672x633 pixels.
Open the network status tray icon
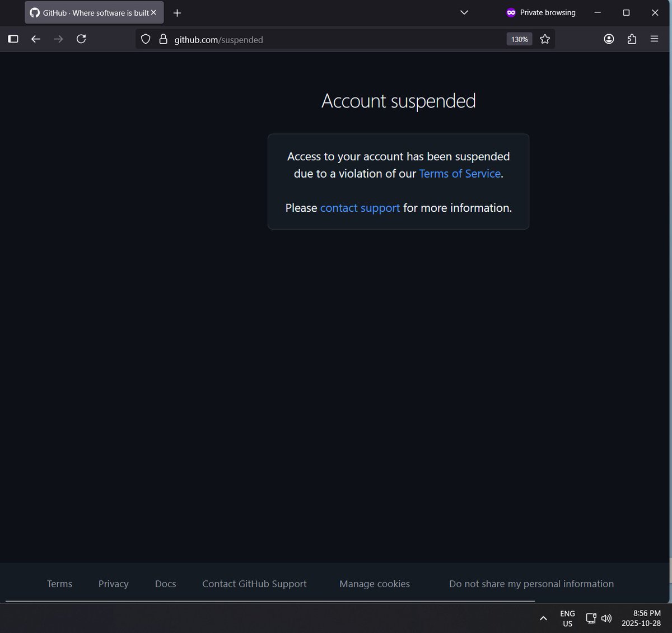coord(591,618)
